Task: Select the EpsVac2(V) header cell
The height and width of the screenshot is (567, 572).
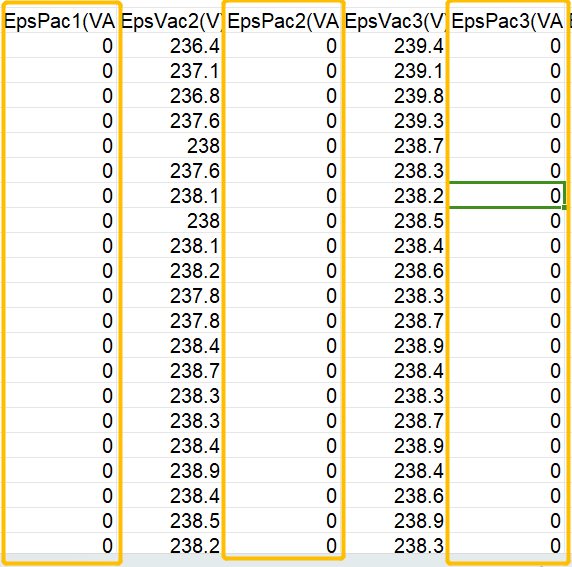Action: click(171, 21)
